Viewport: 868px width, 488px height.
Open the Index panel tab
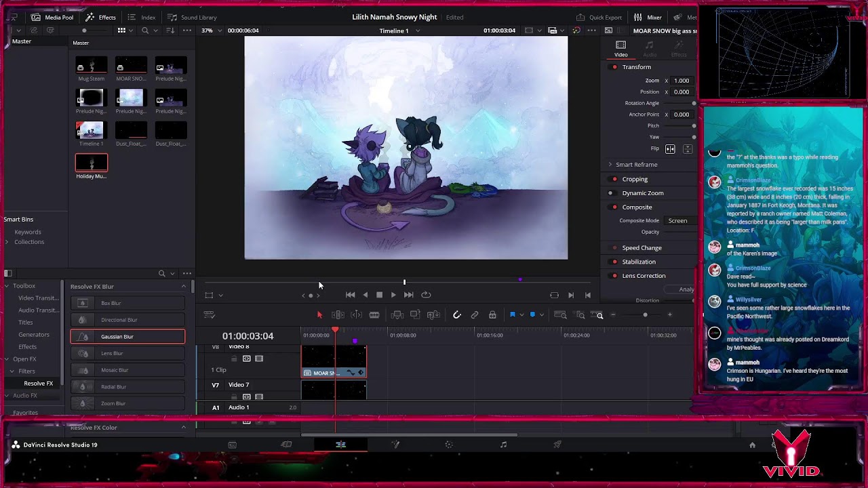[x=141, y=17]
